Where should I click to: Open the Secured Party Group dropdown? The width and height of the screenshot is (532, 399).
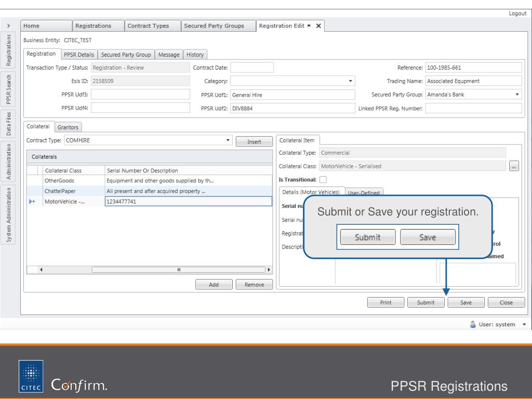[x=517, y=95]
